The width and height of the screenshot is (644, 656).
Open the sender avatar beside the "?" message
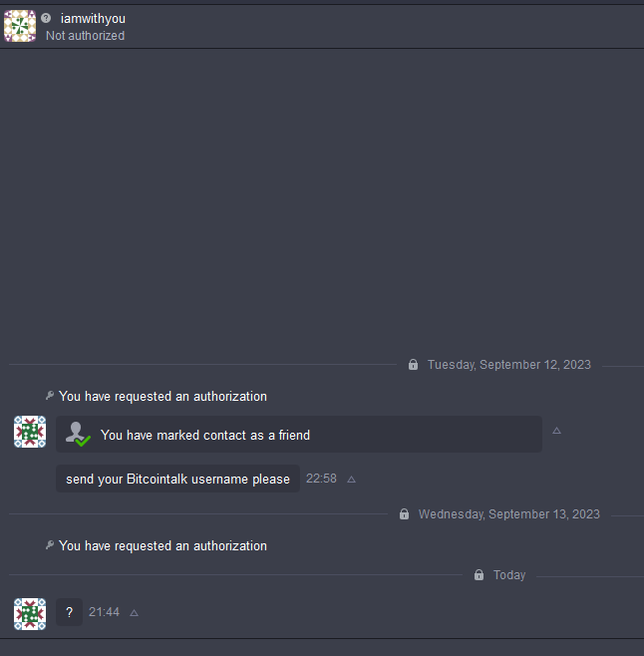[30, 614]
